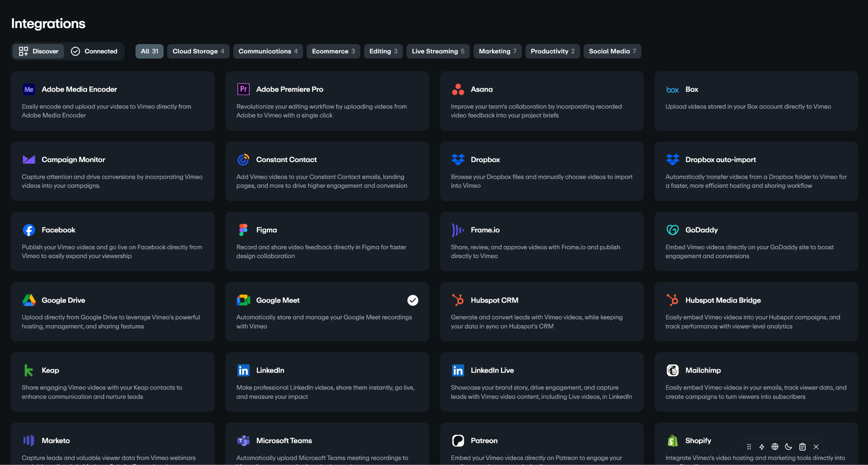Open the Hubspot CRM integration card
This screenshot has height=465, width=868.
pyautogui.click(x=541, y=312)
